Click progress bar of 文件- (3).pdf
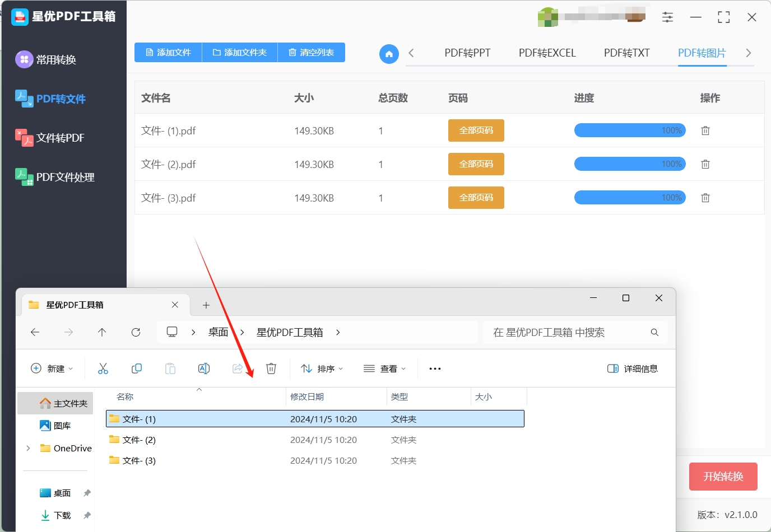 630,198
